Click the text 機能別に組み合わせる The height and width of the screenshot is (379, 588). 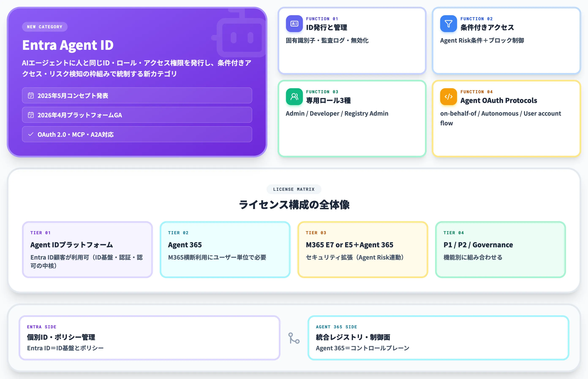473,257
